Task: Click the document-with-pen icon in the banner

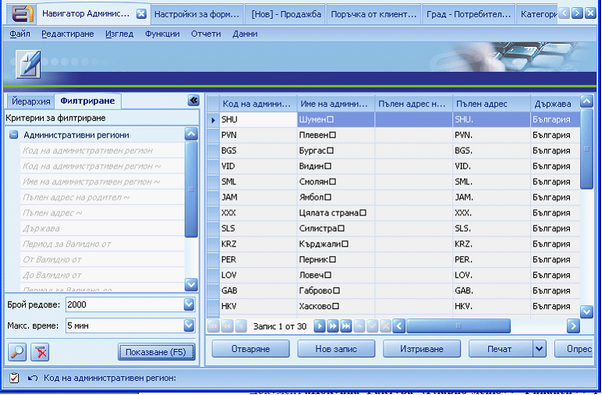Action: click(x=29, y=64)
